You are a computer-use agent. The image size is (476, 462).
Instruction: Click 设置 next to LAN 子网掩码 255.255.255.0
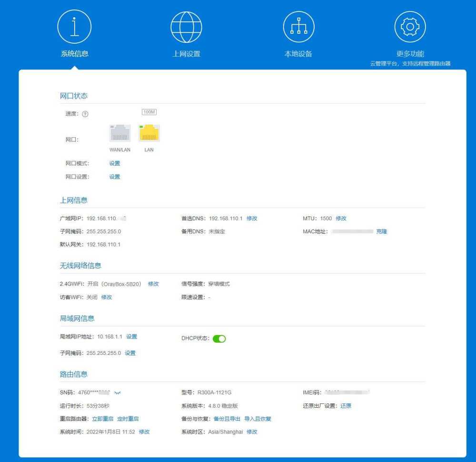(x=130, y=353)
